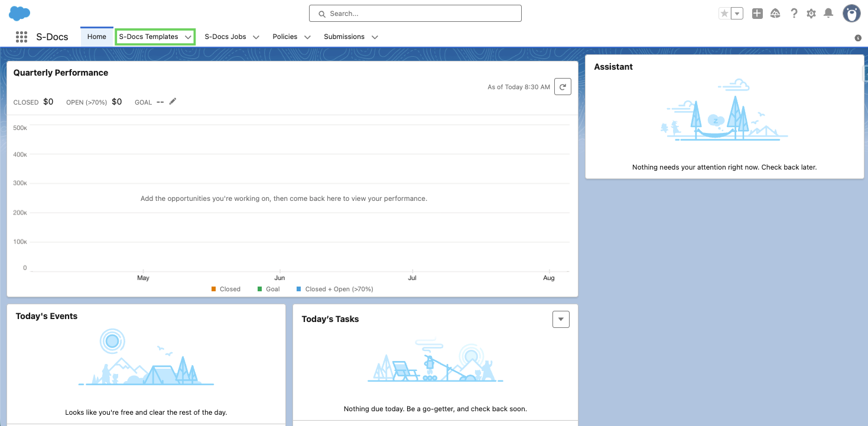Click the info icon below the avatar
The image size is (868, 426).
coord(858,38)
